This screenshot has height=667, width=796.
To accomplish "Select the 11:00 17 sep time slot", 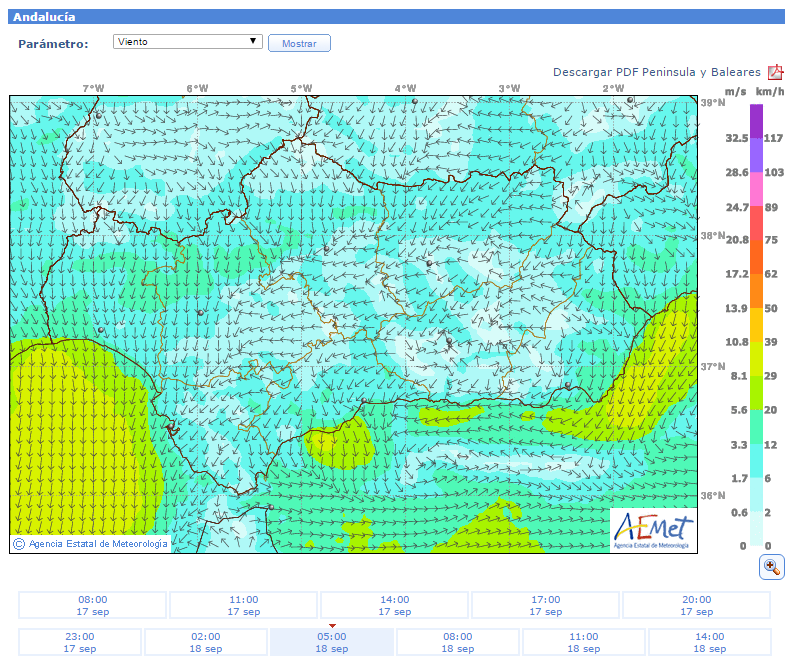I will coord(243,605).
